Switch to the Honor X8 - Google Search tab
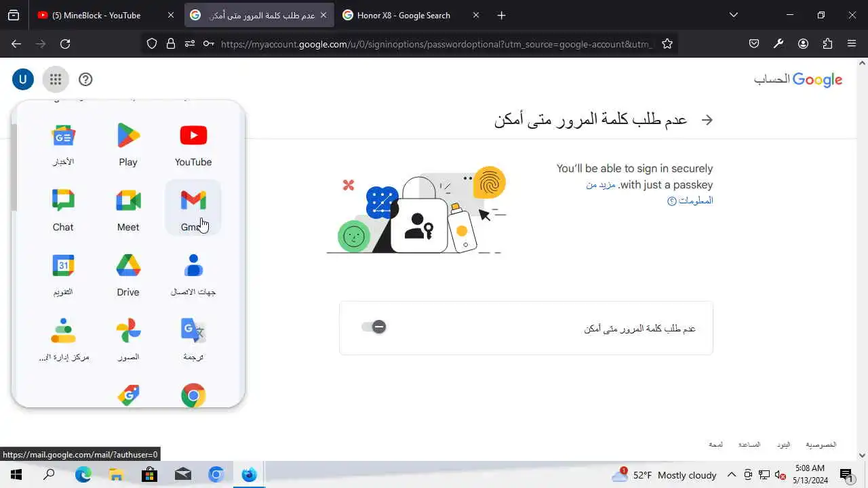This screenshot has height=488, width=868. (411, 15)
